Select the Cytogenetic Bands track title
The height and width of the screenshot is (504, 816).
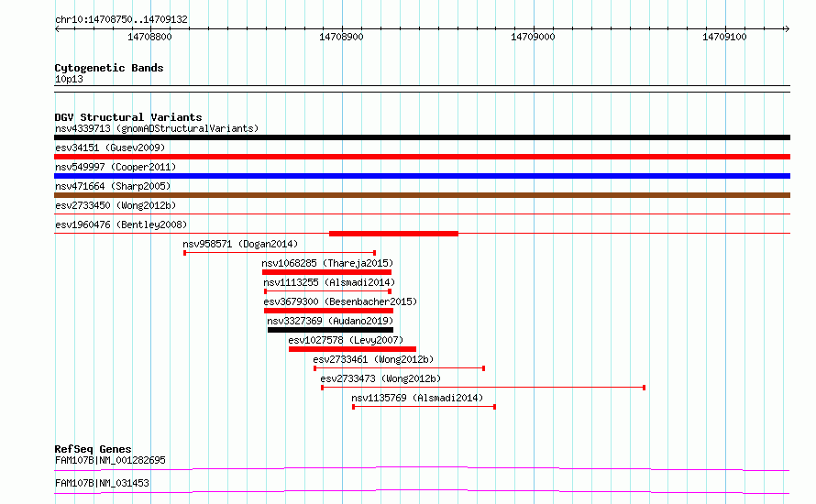tap(109, 68)
